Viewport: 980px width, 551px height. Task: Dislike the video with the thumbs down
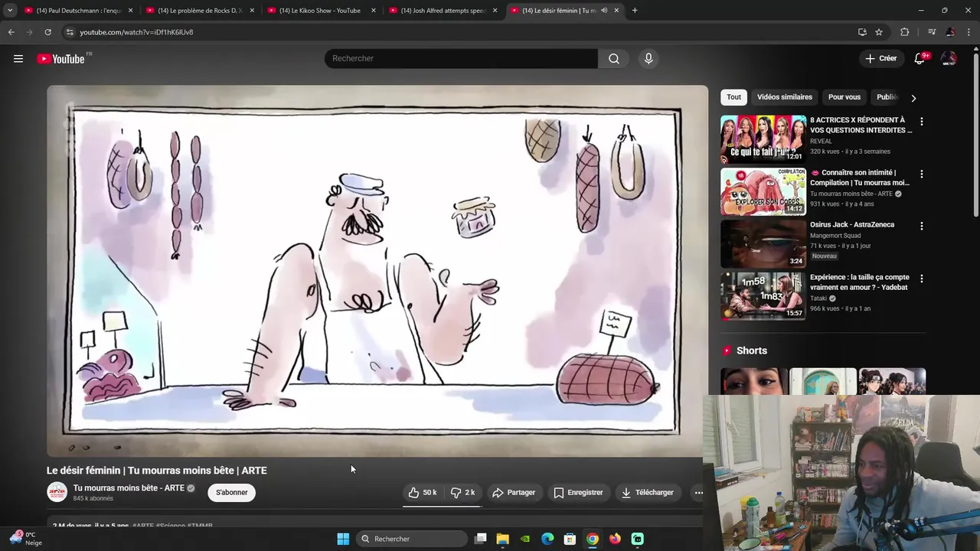(462, 493)
